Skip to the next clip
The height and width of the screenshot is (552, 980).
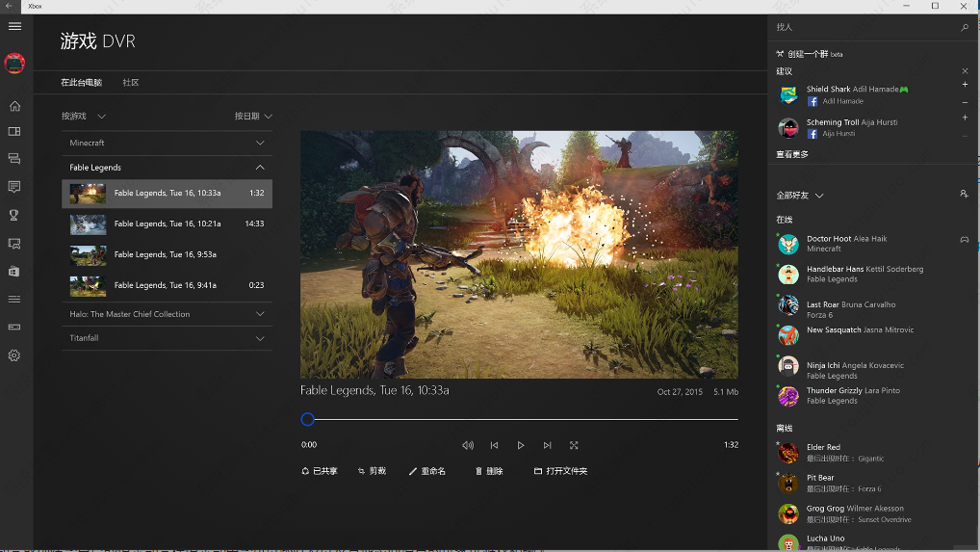(548, 445)
